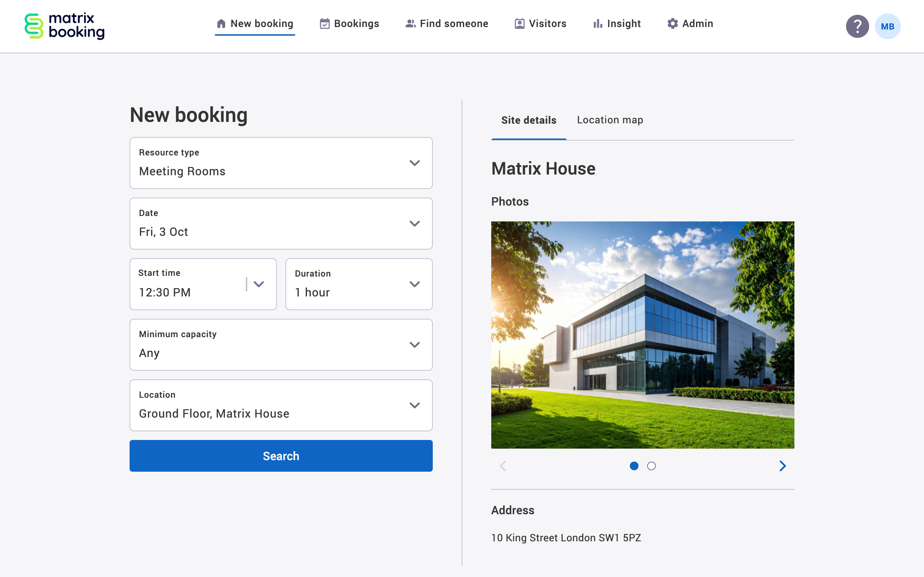Select the second photo carousel dot
Viewport: 924px width, 577px height.
pos(652,466)
